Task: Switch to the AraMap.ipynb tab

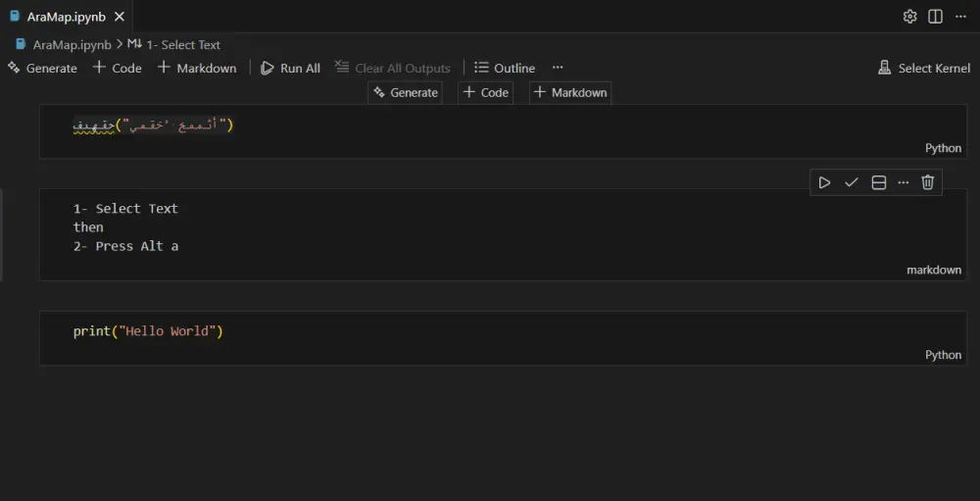Action: (66, 17)
